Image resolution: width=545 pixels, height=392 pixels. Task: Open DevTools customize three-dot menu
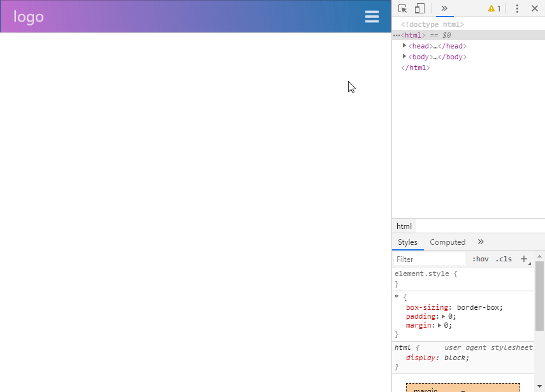517,9
